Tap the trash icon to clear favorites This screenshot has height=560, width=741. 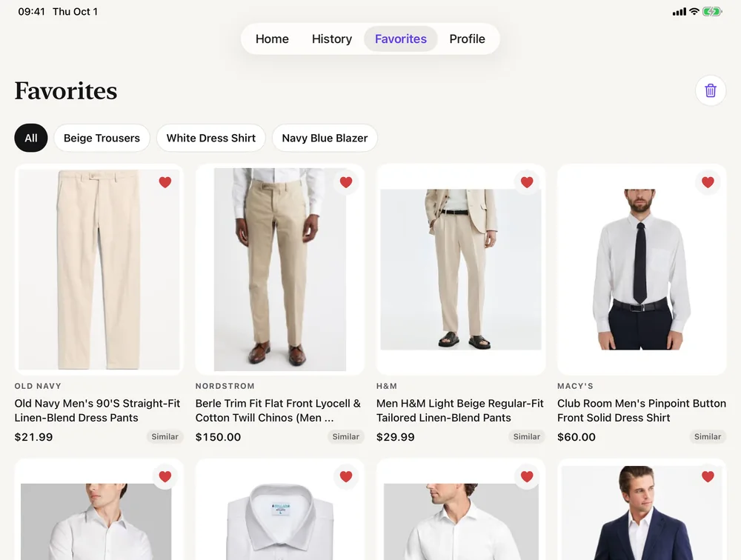click(711, 90)
